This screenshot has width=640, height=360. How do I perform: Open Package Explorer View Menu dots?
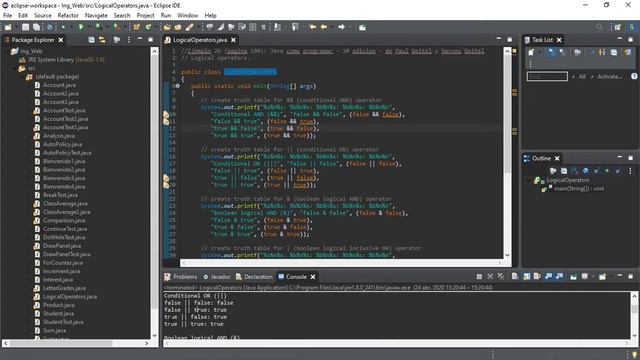pos(129,40)
